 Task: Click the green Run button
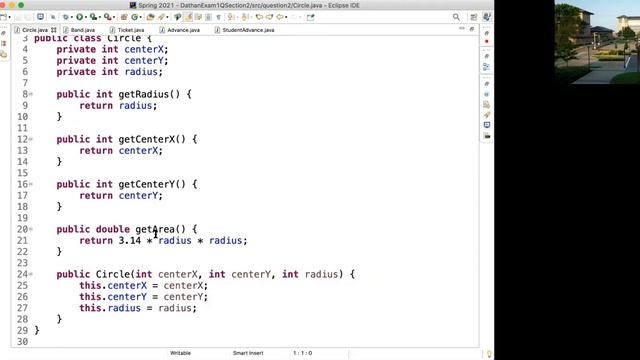point(80,17)
